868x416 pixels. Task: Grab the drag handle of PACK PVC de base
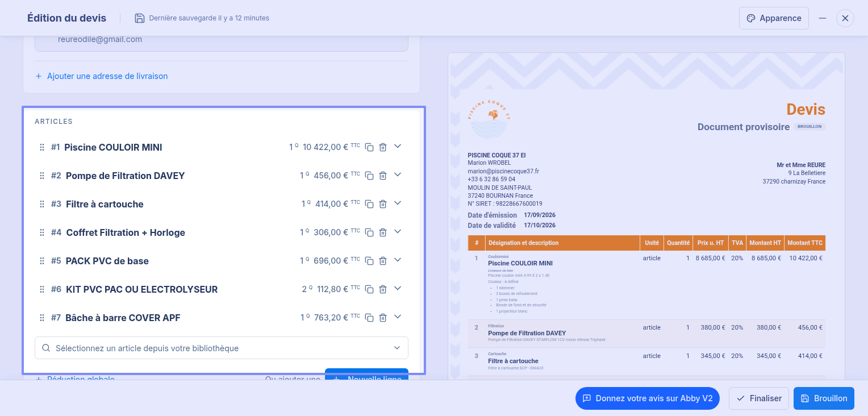pyautogui.click(x=41, y=261)
